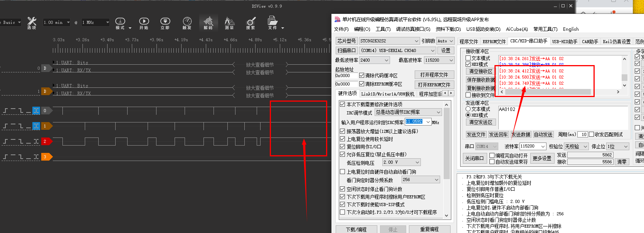Click 关闭串口 button
This screenshot has width=644, height=233.
tap(474, 158)
